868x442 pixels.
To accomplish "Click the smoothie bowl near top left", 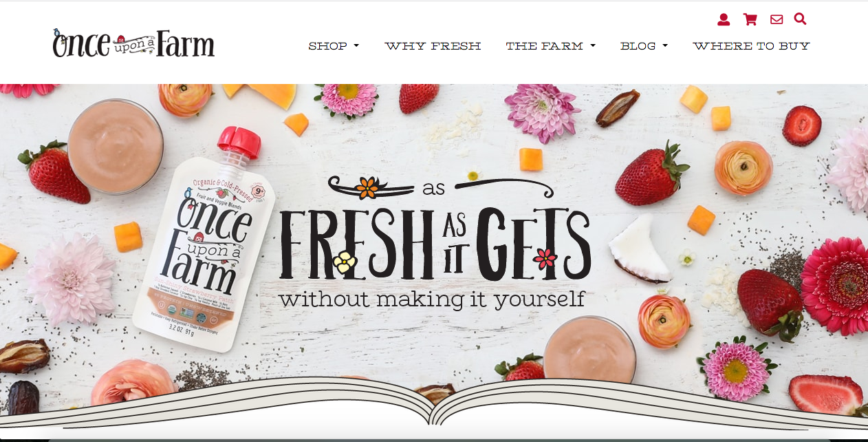I will click(116, 136).
